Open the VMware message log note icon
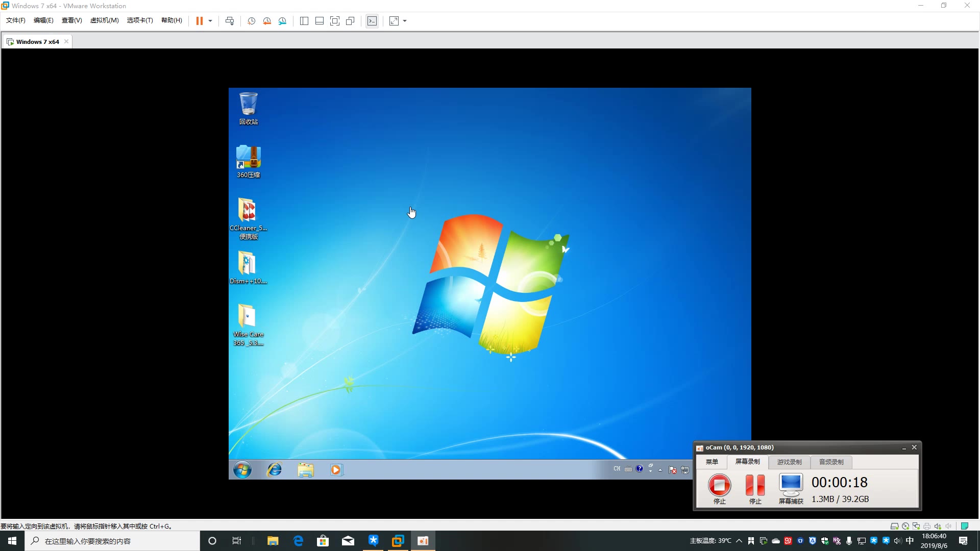Screen dimensions: 980x551 [x=965, y=526]
